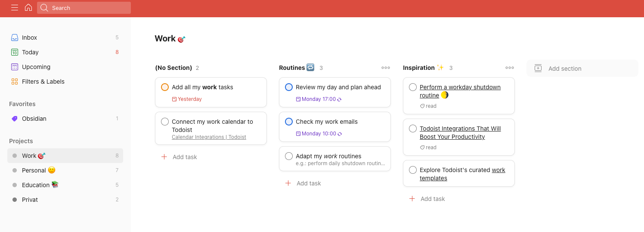Go to Upcoming in sidebar
The image size is (644, 232).
coord(36,67)
